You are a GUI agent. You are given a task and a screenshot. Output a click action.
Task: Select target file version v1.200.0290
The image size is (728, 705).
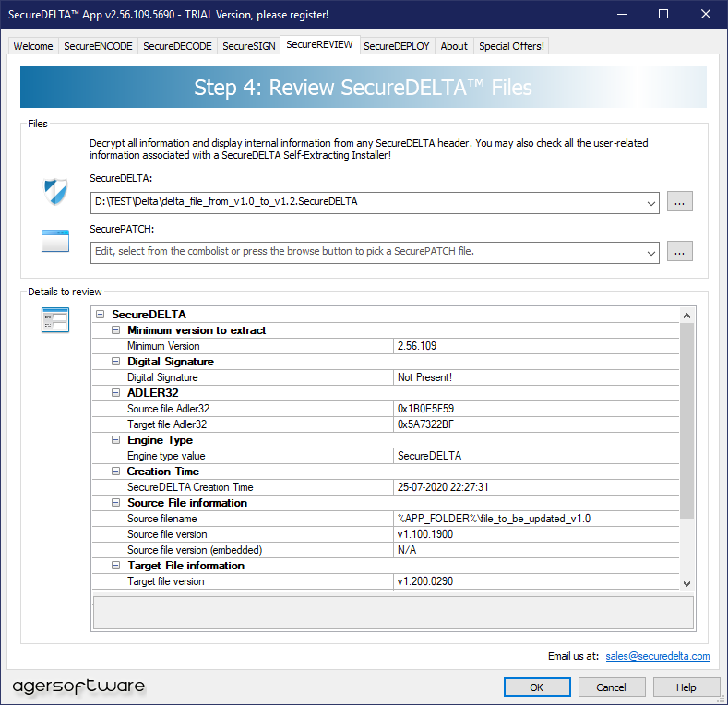[x=424, y=581]
